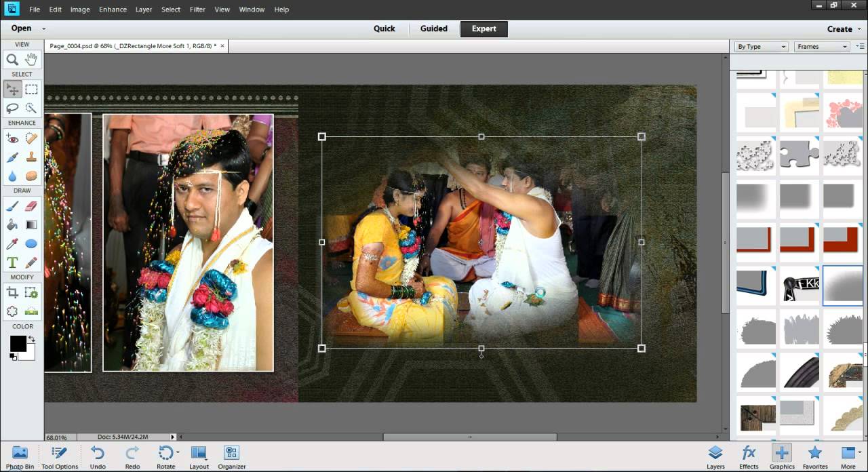Select the Recompose tool
Viewport: 868px width, 472px height.
31,292
